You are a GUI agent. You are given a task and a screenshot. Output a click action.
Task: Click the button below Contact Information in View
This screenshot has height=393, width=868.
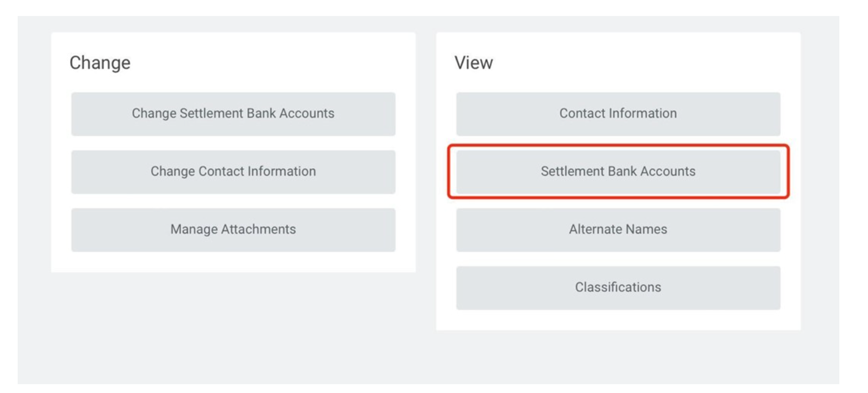coord(618,172)
